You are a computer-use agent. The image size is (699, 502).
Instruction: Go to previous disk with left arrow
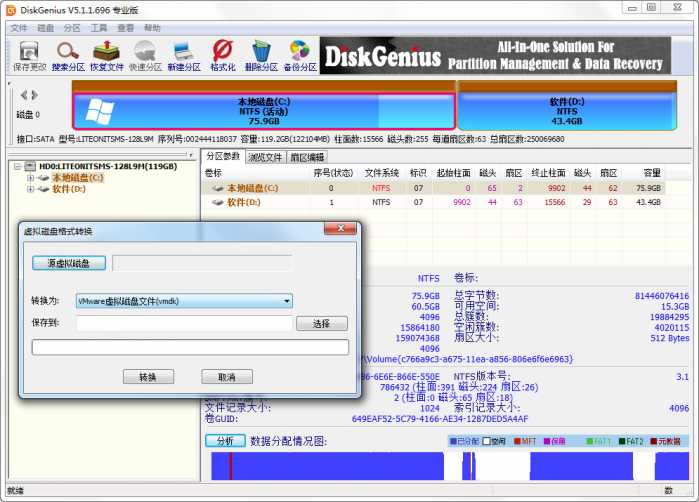[x=24, y=95]
